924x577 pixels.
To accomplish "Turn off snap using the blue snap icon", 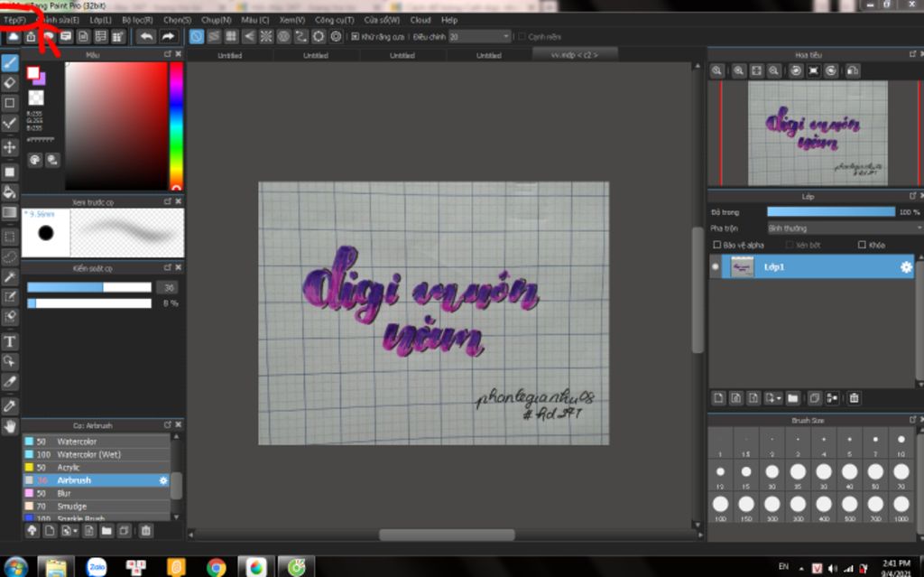I will click(x=196, y=37).
